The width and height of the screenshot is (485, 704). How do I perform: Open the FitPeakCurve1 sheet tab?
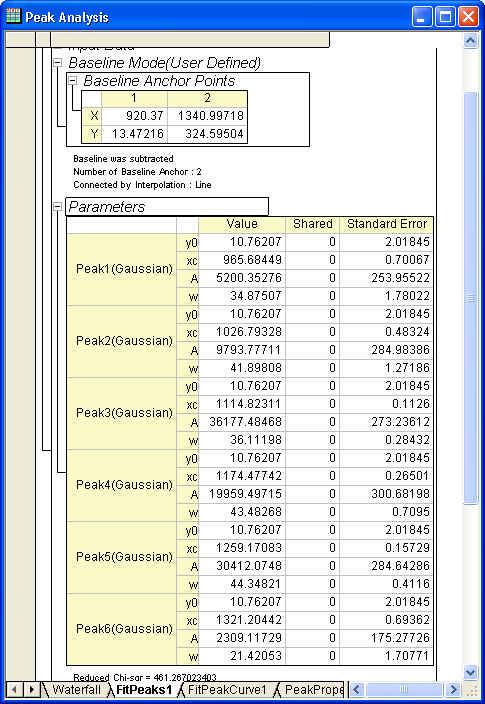click(x=227, y=690)
